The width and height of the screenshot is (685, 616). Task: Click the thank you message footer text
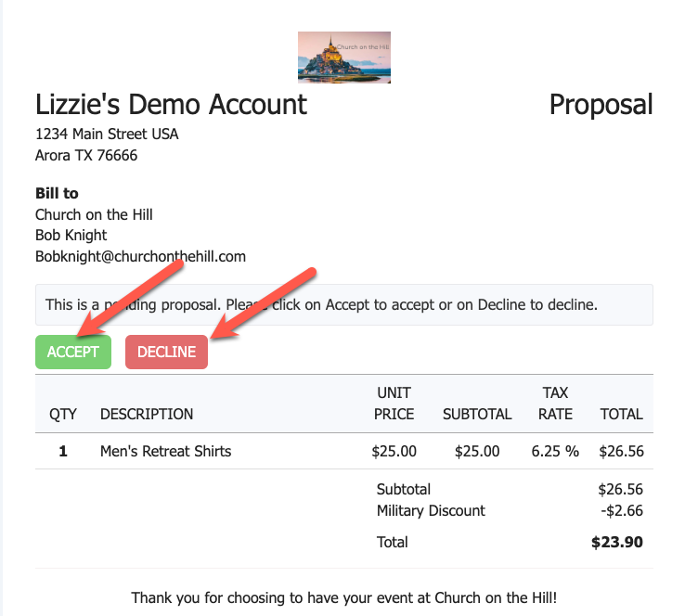click(x=343, y=597)
